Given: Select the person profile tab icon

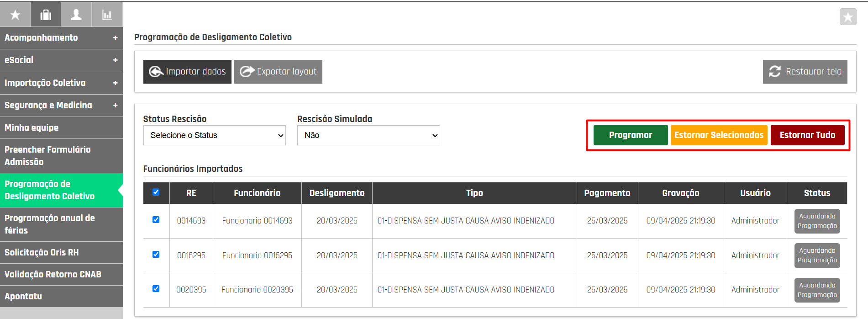Looking at the screenshot, I should click(76, 15).
